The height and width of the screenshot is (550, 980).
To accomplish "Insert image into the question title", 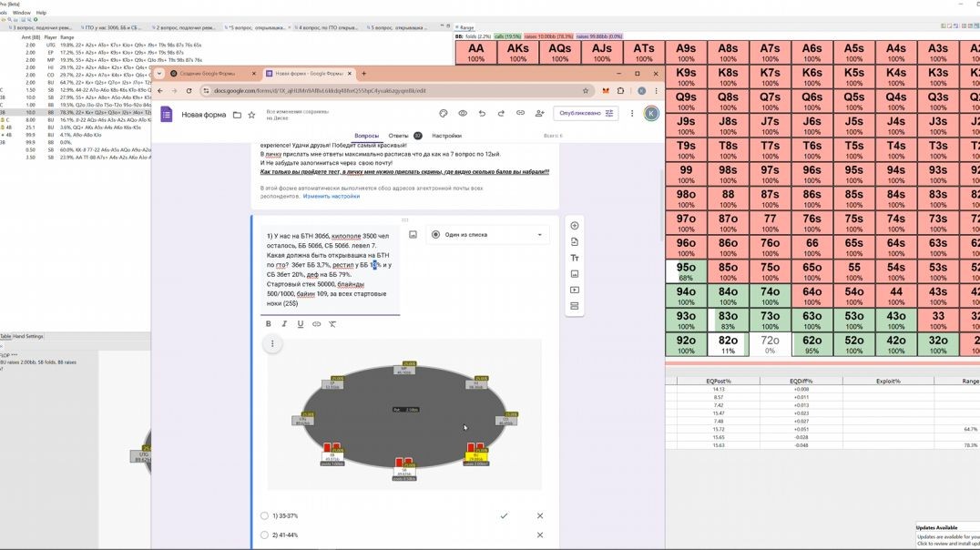I will click(413, 234).
